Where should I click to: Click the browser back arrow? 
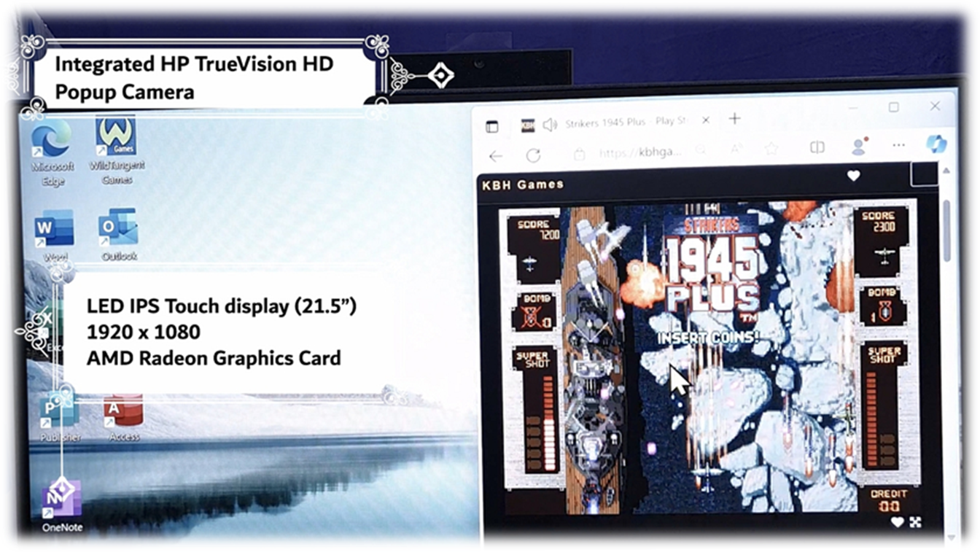click(496, 155)
